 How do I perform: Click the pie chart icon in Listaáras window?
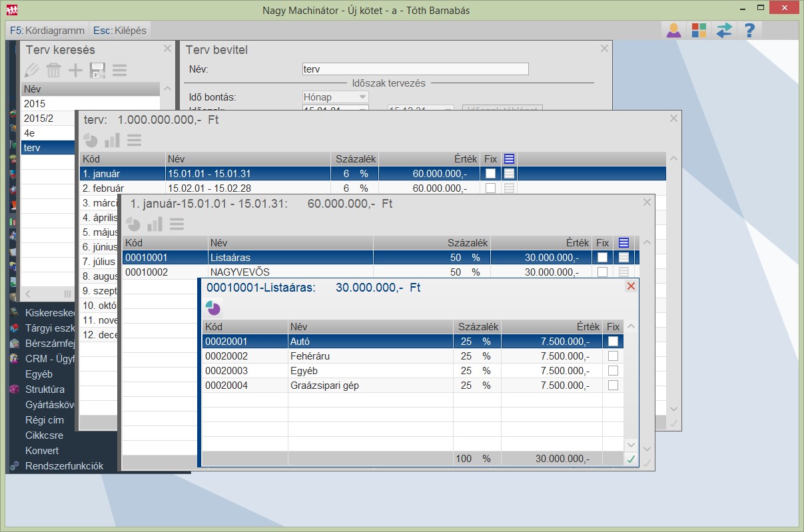(212, 308)
